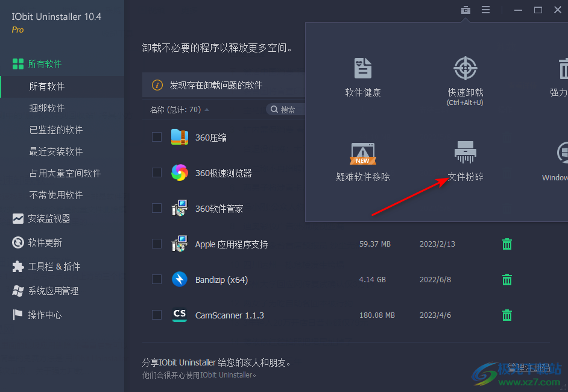Image resolution: width=568 pixels, height=392 pixels.
Task: Click the 2022/6/8 install date
Action: click(435, 280)
